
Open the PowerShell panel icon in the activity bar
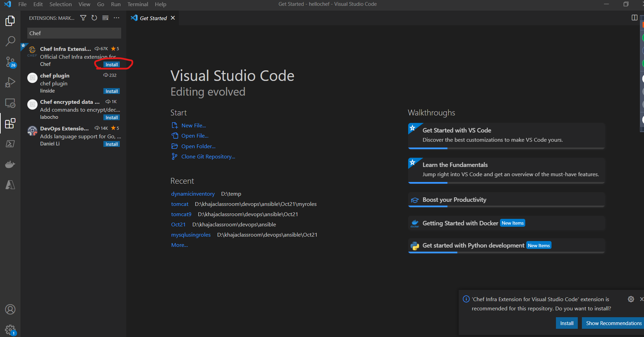point(10,144)
